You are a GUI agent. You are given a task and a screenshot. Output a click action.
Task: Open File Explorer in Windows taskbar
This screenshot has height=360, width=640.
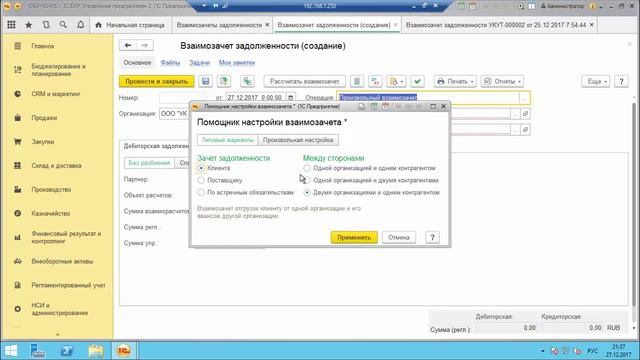(96, 350)
